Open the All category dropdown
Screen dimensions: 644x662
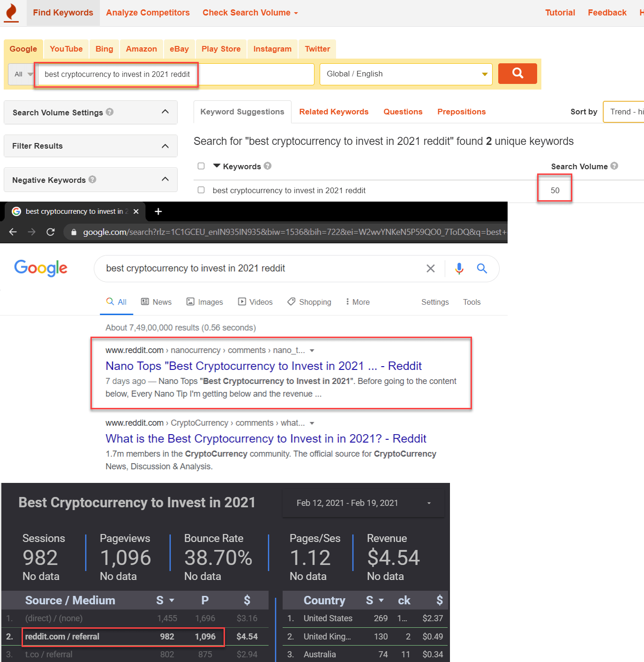(x=23, y=74)
